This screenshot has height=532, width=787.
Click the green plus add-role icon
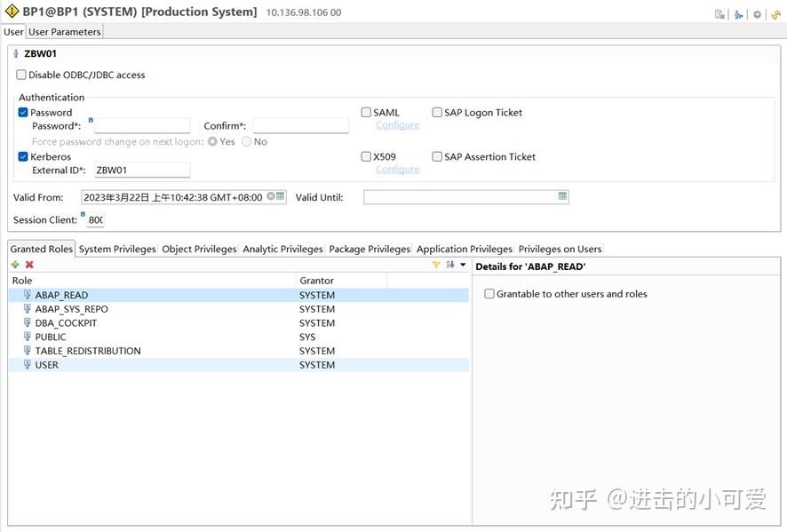[15, 265]
